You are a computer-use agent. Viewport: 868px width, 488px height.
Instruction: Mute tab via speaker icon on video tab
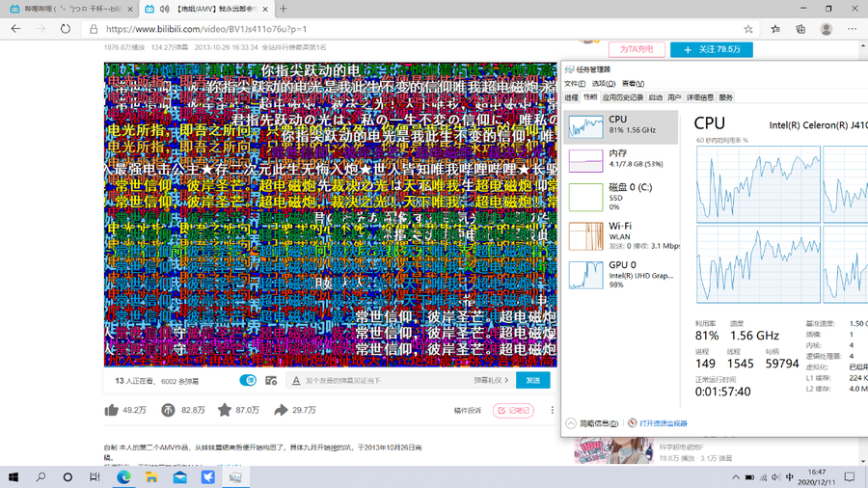164,9
